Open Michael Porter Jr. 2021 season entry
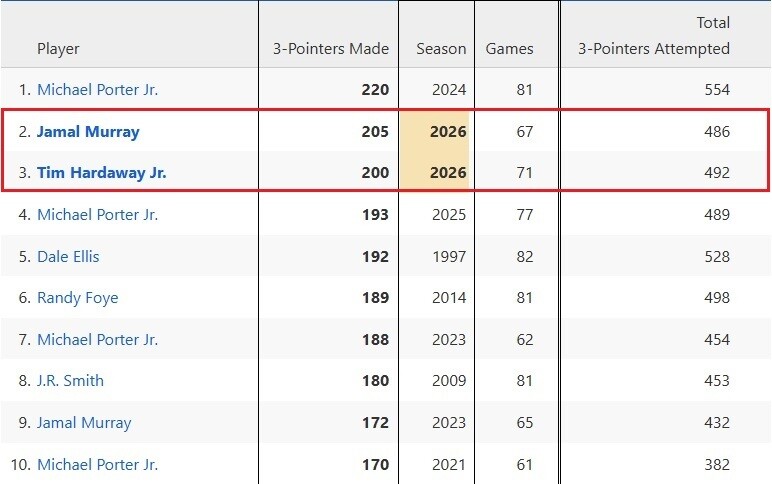The image size is (772, 484). 97,465
